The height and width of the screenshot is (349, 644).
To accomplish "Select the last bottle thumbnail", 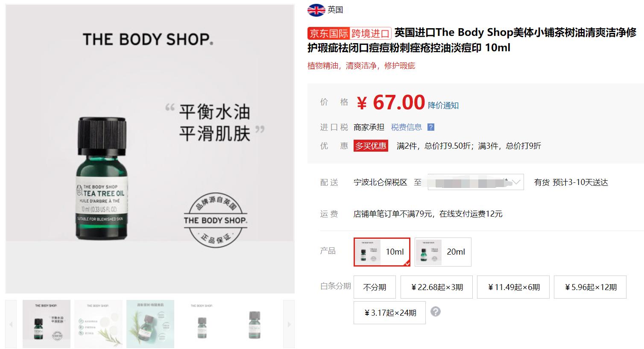I will (x=255, y=324).
